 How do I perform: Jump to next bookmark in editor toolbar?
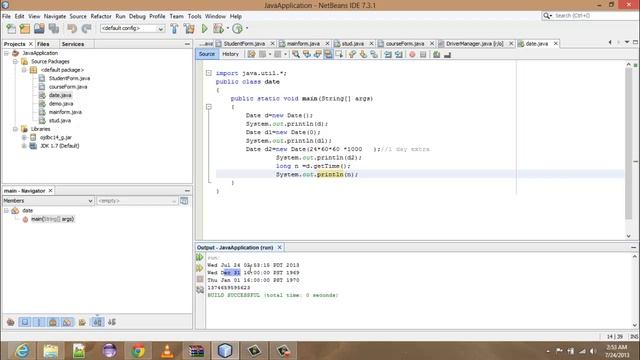[363, 54]
